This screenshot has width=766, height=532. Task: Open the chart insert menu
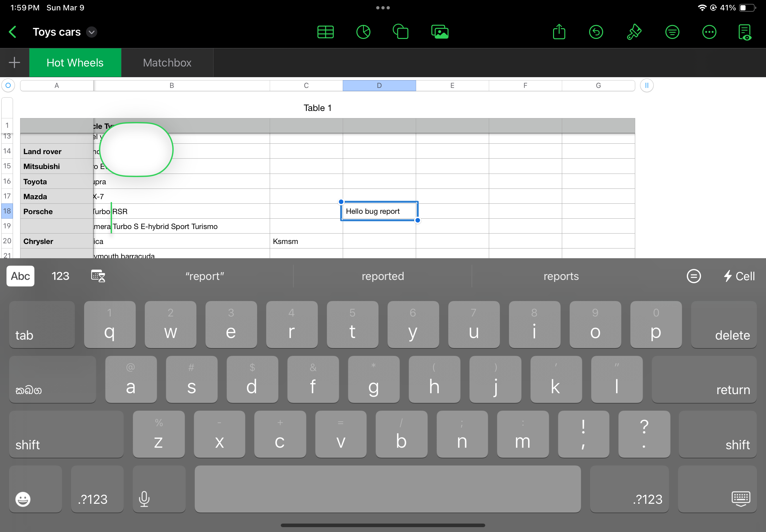pos(363,32)
